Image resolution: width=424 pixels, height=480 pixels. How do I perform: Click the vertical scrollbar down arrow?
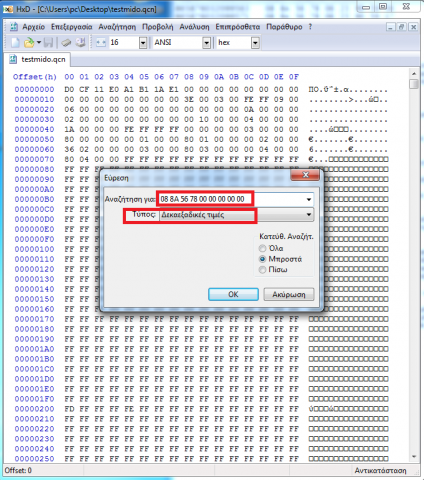[414, 456]
